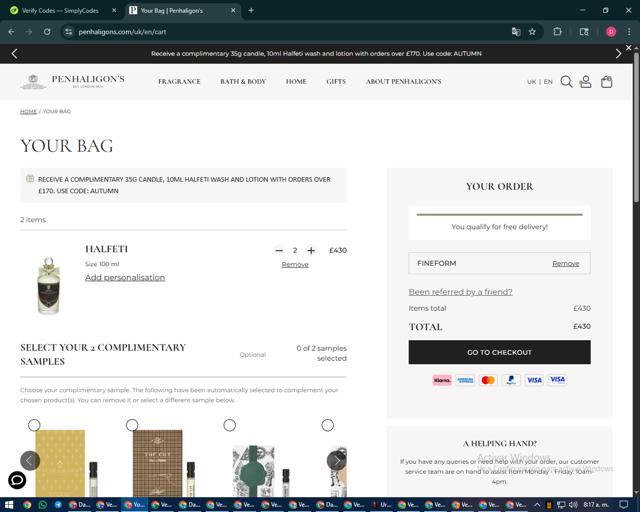Select the green patterned sample radio
This screenshot has width=640, height=512.
(x=230, y=425)
